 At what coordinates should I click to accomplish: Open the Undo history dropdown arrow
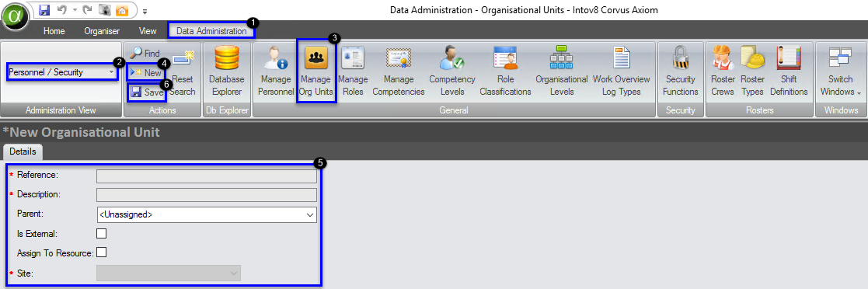pyautogui.click(x=75, y=11)
